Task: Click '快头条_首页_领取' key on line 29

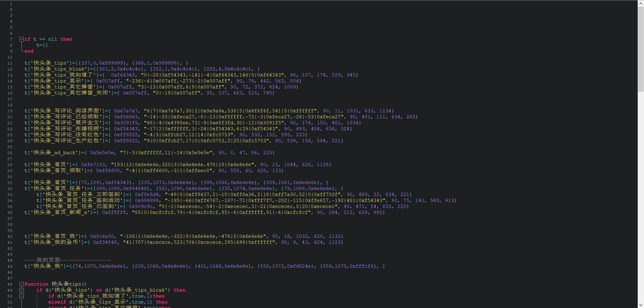Action: (x=57, y=171)
